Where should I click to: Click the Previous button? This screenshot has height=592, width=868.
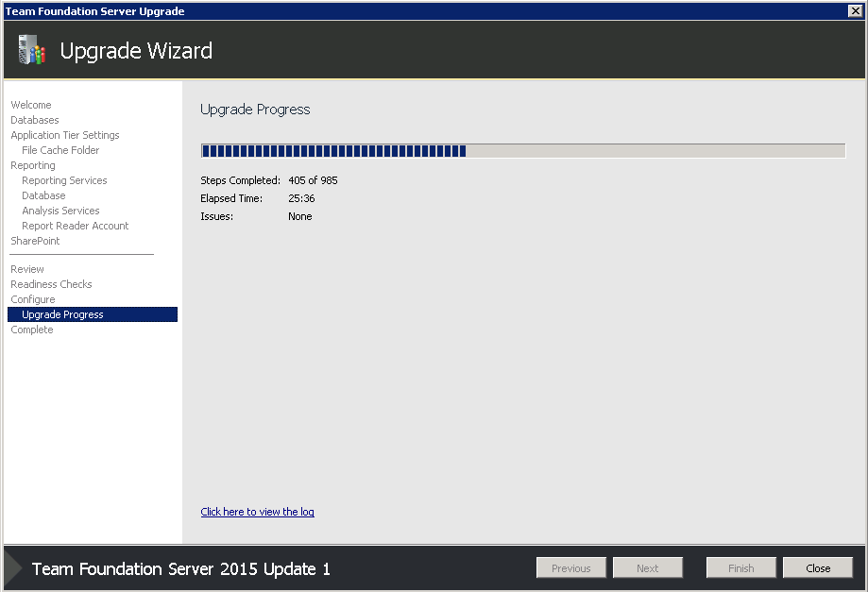click(571, 567)
